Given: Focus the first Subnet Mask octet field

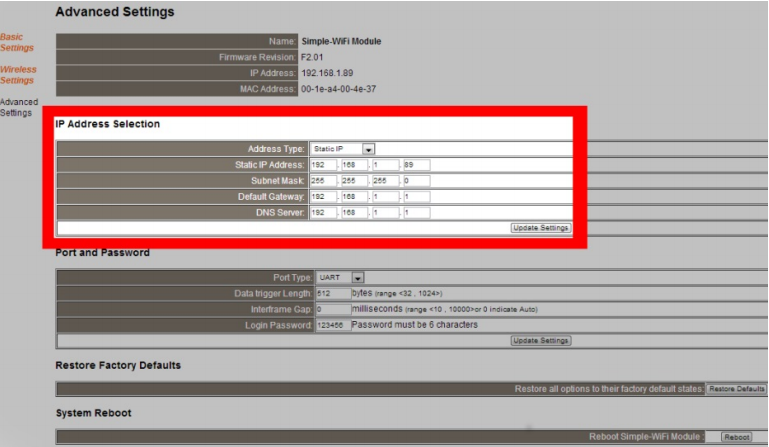Looking at the screenshot, I should [322, 181].
